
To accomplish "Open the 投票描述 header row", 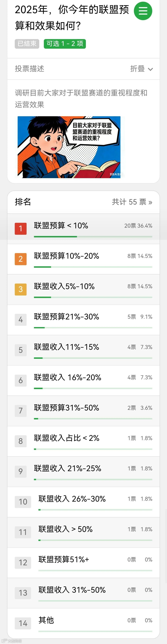I will click(83, 69).
